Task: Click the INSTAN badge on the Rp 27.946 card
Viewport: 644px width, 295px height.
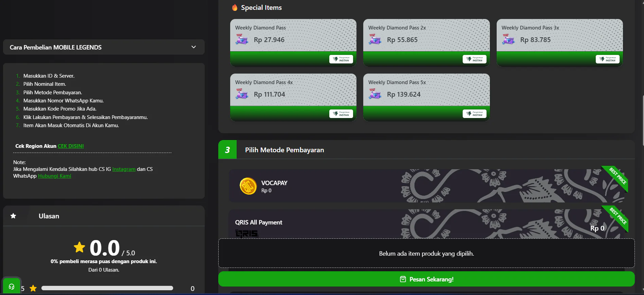Action: (341, 59)
